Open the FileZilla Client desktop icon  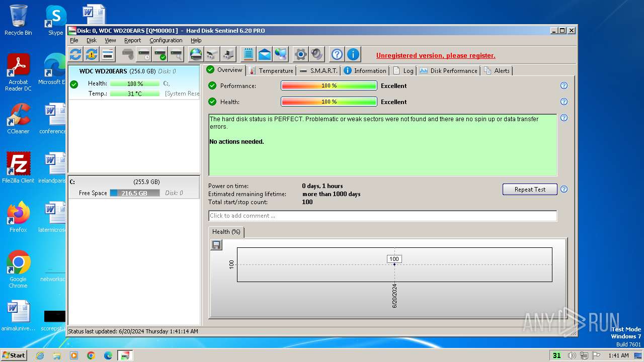(18, 168)
